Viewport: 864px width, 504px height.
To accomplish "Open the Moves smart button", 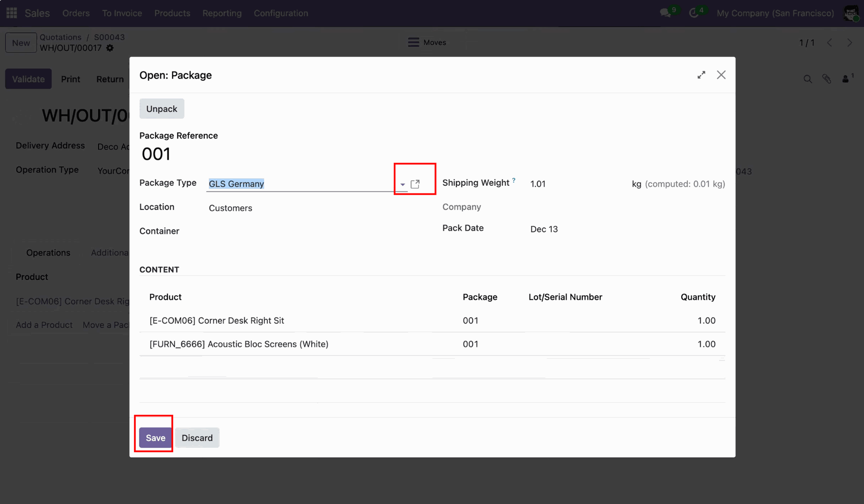I will (x=427, y=42).
